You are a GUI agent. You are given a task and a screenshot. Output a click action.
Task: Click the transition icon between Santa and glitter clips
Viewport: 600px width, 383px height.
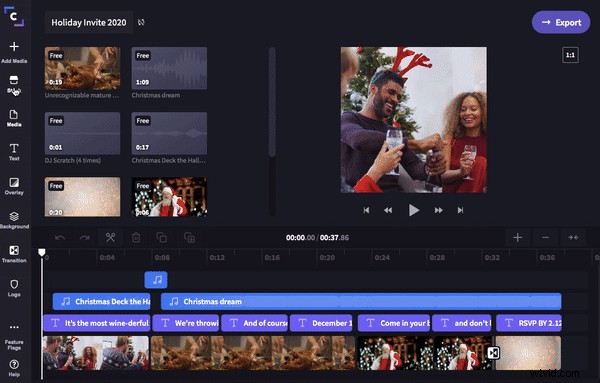tap(493, 352)
